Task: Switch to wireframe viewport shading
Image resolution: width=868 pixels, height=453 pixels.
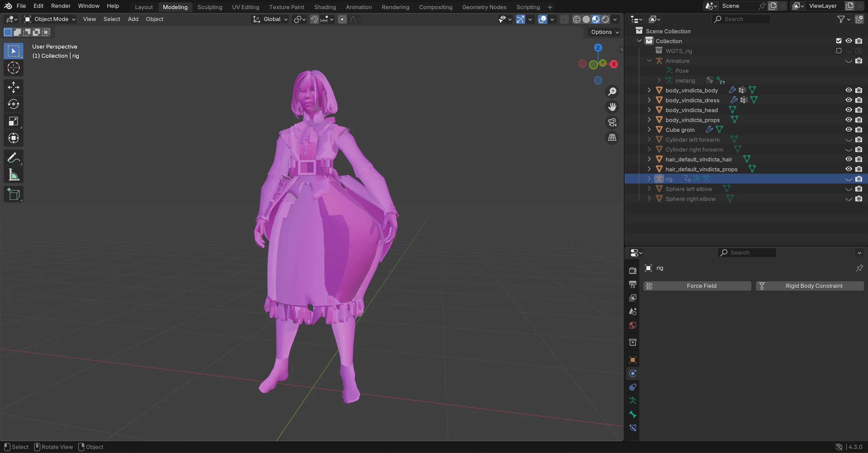Action: 576,19
